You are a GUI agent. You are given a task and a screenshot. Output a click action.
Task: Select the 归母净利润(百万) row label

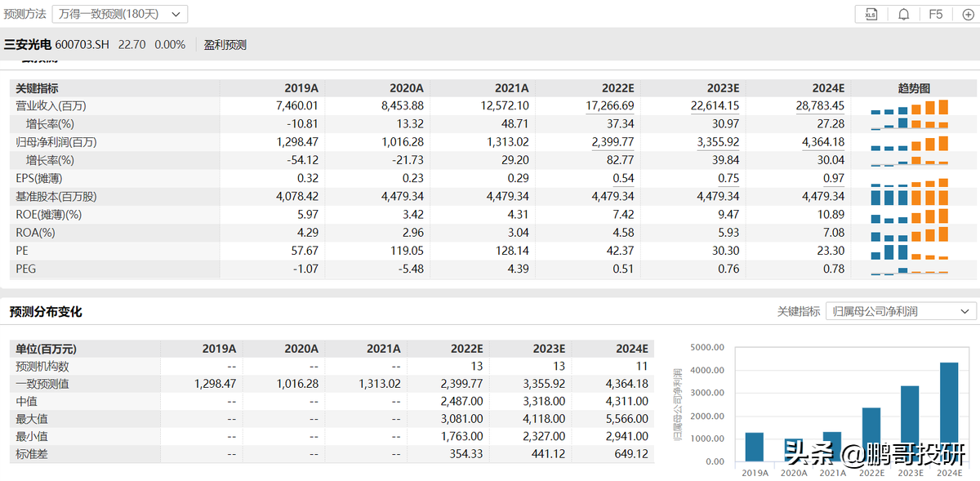click(56, 142)
